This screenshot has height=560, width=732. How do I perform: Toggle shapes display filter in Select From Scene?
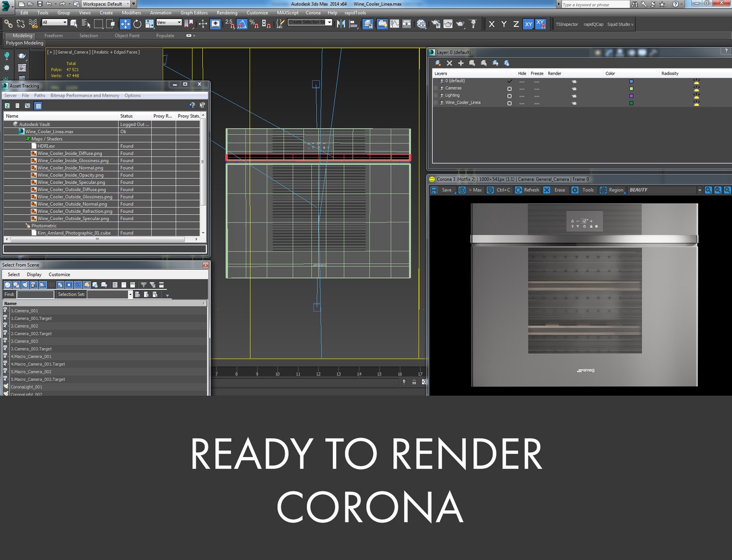coord(16,285)
